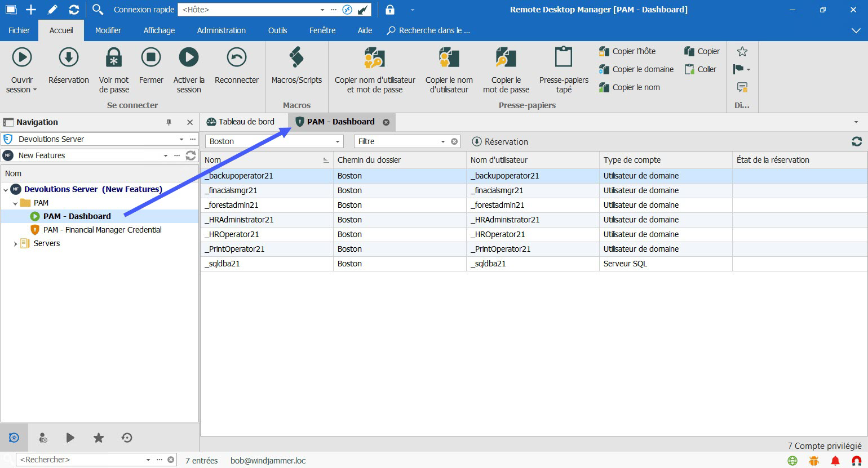
Task: Click the Réservation ribbon icon
Action: (69, 58)
